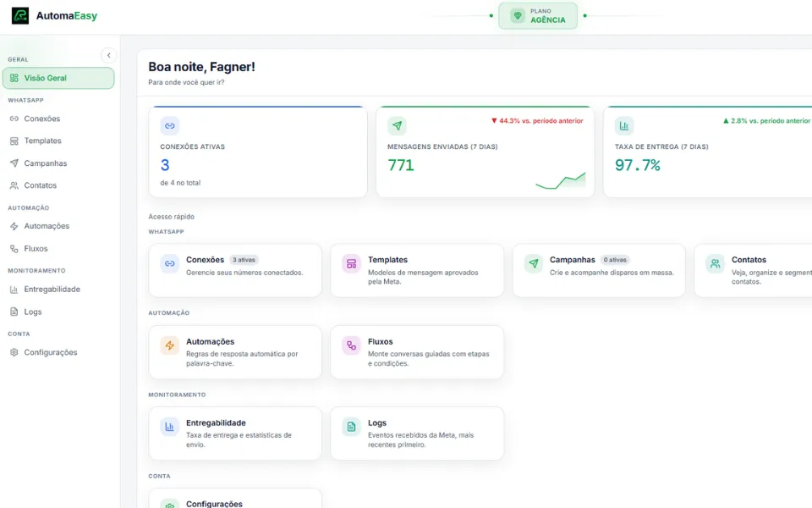Click the Fluxos flow icon in sidebar

tap(14, 249)
